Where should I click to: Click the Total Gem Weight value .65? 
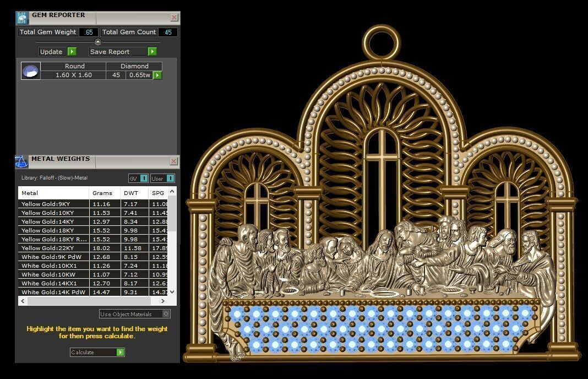coord(89,33)
